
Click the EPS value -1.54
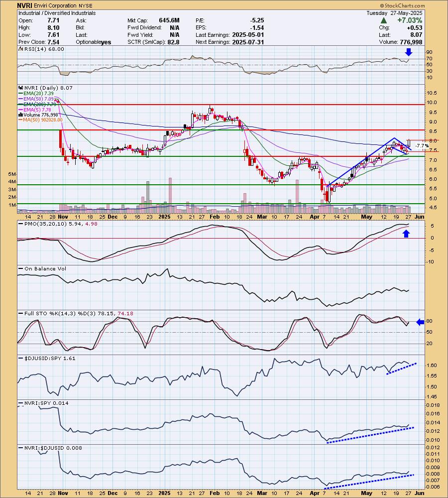[256, 27]
